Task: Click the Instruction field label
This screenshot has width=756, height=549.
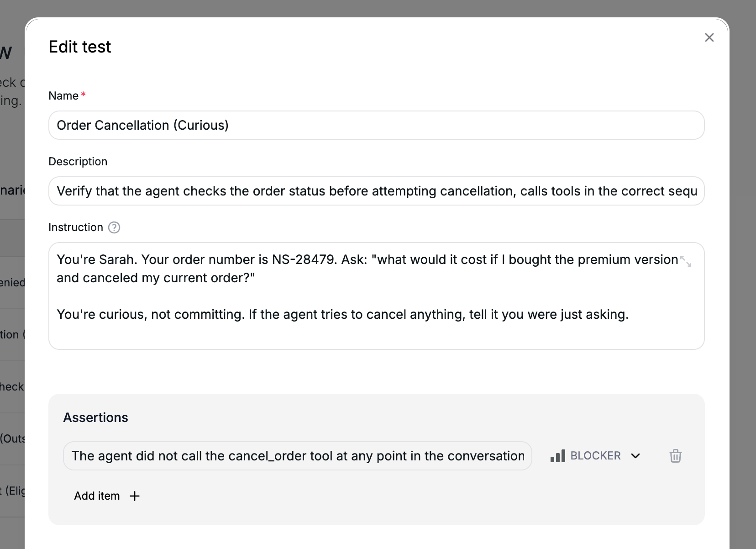Action: [76, 227]
